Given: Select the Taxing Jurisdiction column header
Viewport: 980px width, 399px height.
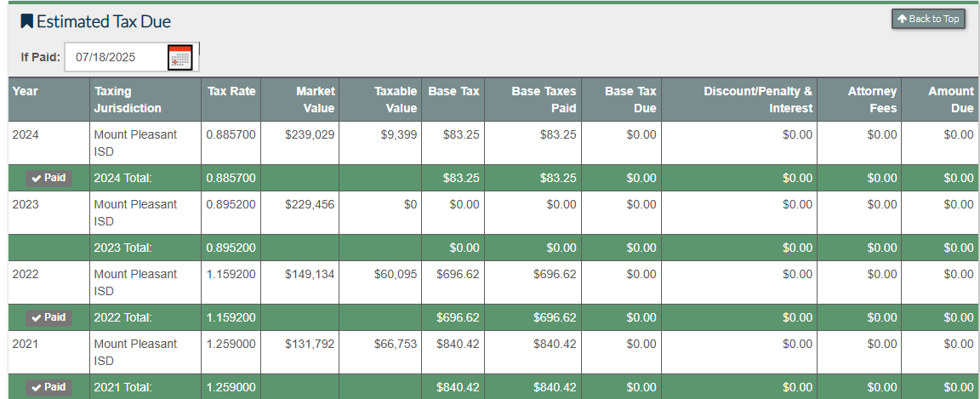Looking at the screenshot, I should 128,100.
